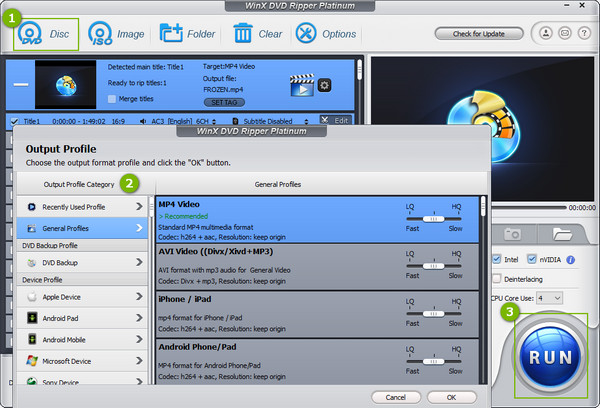The image size is (600, 408).
Task: Expand Microsoft Device chevron arrow
Action: click(139, 361)
